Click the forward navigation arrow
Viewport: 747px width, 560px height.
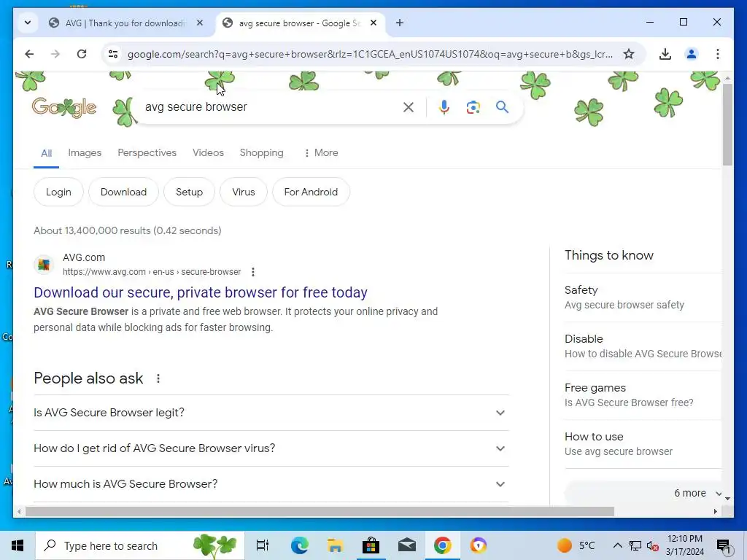55,54
